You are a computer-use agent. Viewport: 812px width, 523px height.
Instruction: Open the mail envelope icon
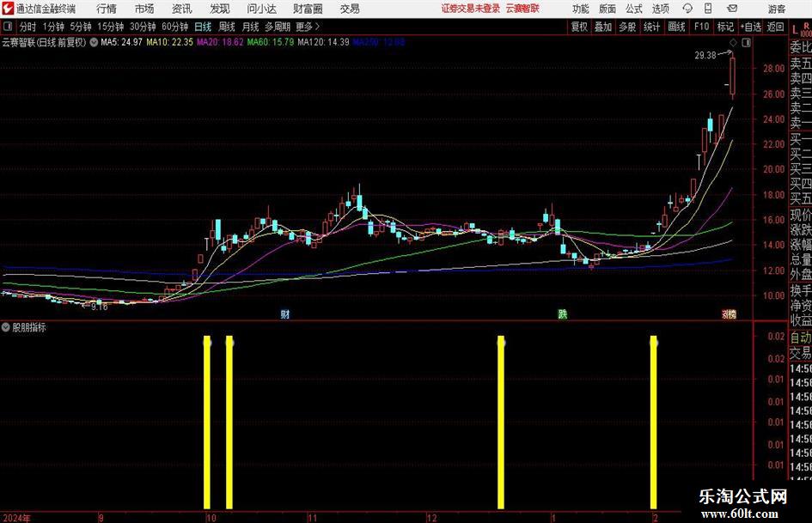pyautogui.click(x=732, y=9)
